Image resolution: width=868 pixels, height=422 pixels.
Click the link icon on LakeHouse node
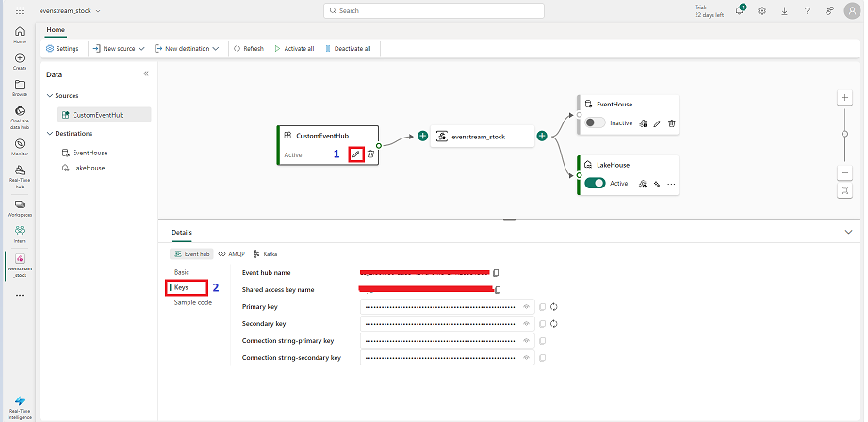[657, 184]
